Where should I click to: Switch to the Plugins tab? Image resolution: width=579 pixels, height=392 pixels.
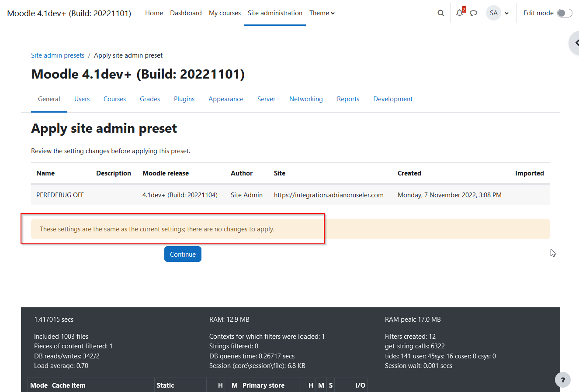click(184, 99)
